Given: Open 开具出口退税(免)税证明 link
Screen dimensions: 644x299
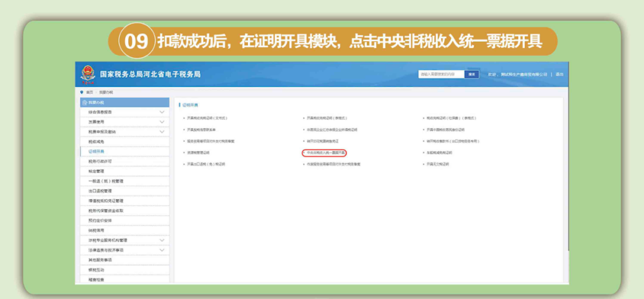Looking at the screenshot, I should point(206,164).
